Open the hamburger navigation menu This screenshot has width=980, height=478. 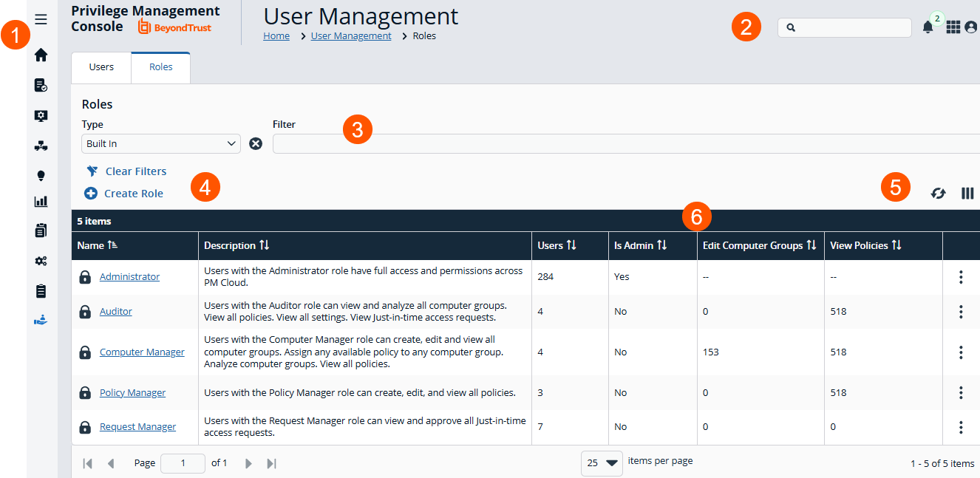(x=41, y=18)
